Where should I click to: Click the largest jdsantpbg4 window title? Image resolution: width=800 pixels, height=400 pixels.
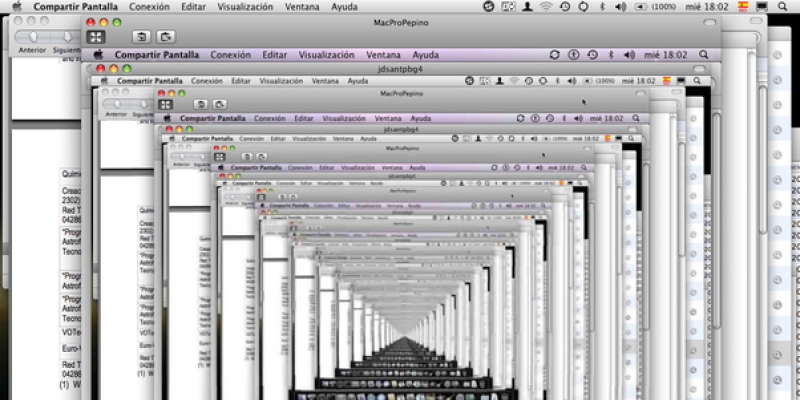point(399,68)
